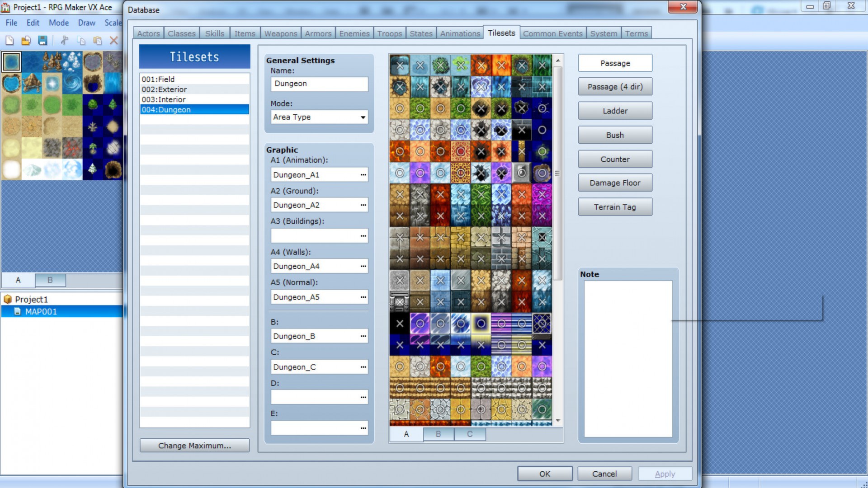This screenshot has height=488, width=868.
Task: Expand the A2 Ground graphic picker
Action: 363,205
